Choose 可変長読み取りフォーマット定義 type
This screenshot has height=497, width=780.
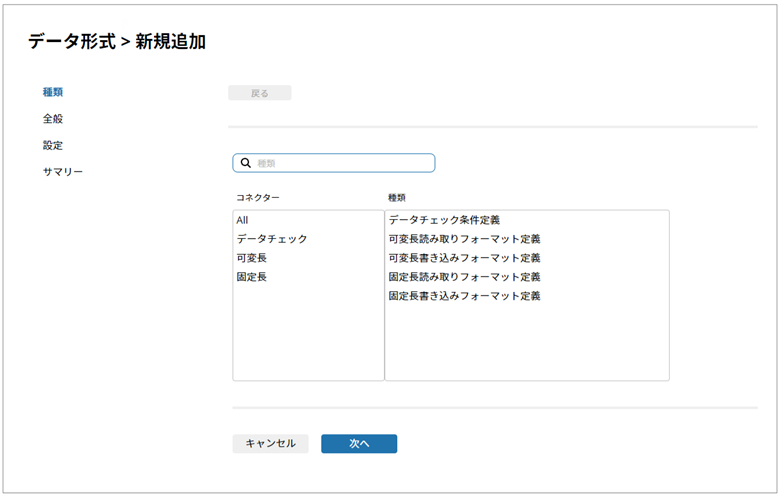(x=464, y=239)
